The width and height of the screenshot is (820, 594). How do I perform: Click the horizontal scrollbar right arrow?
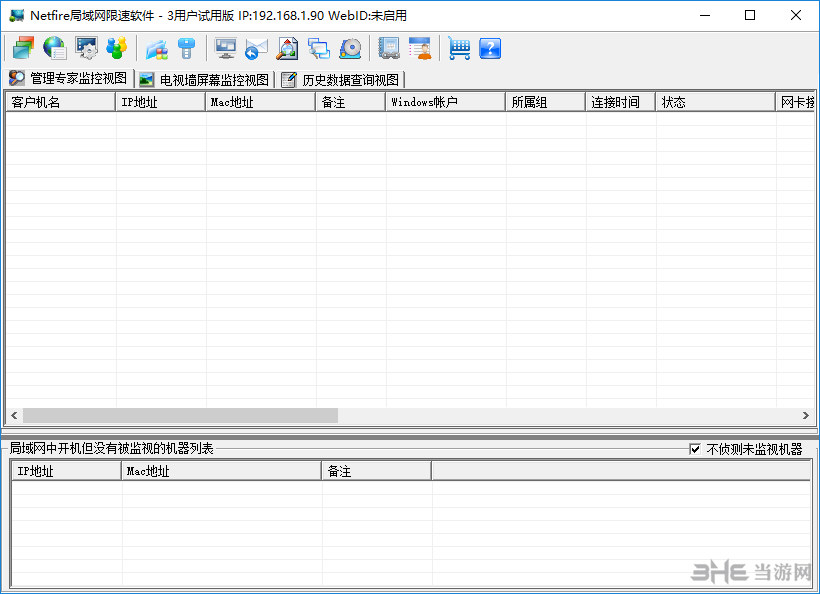point(806,415)
